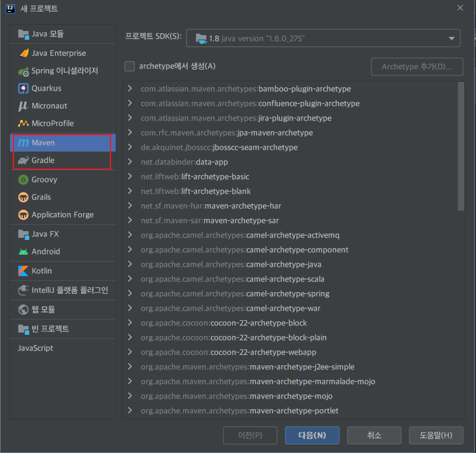Viewport: 476px width, 453px height.
Task: Click the IntelliJ IDEA logo in title bar
Action: [11, 9]
